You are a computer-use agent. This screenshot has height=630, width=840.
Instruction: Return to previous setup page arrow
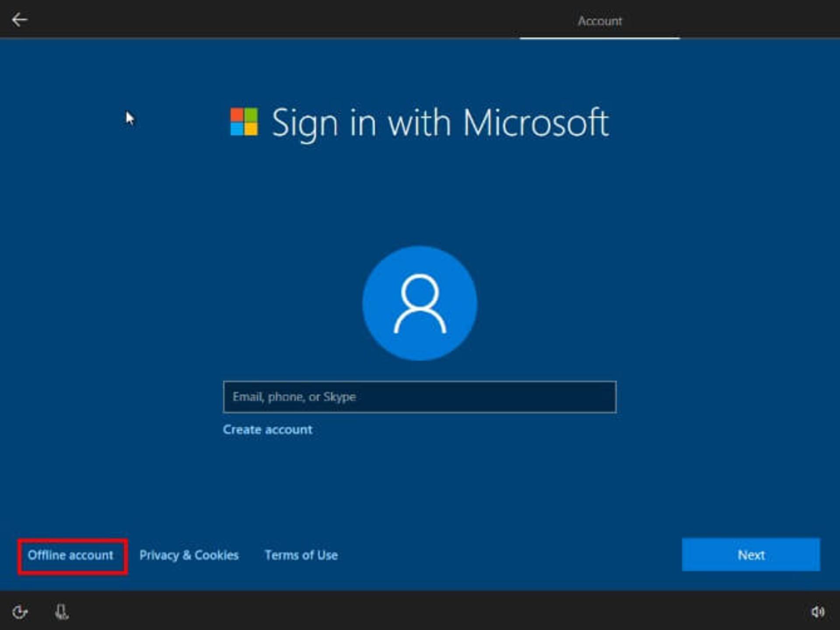coord(19,20)
